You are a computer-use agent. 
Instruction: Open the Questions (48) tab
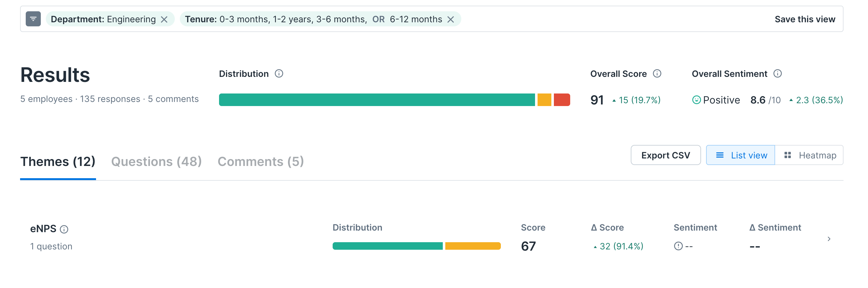click(156, 162)
